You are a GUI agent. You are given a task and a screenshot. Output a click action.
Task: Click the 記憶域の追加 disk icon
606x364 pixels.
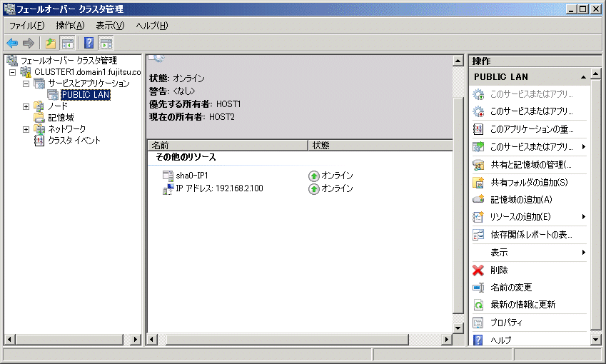point(478,199)
